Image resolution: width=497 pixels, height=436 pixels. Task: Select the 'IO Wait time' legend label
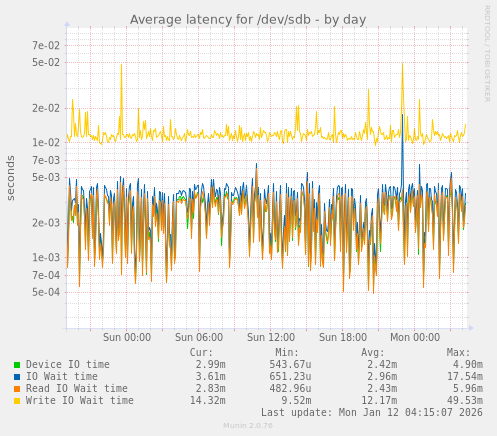(62, 376)
